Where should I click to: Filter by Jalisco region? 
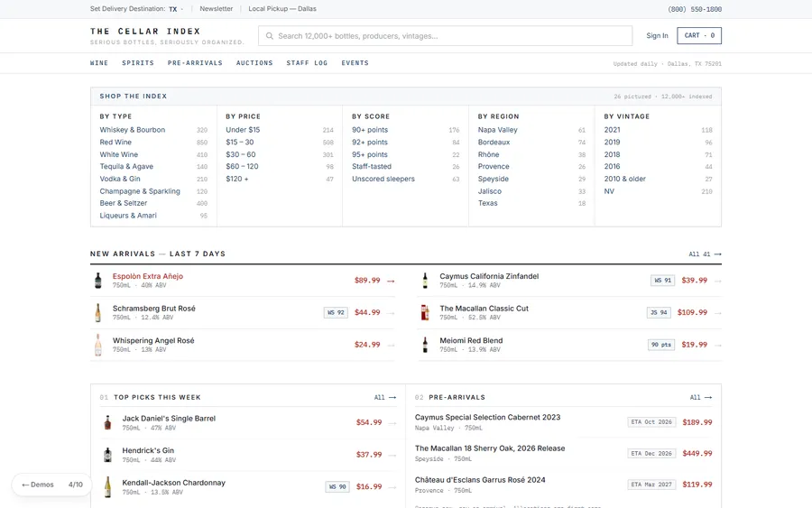coord(489,191)
